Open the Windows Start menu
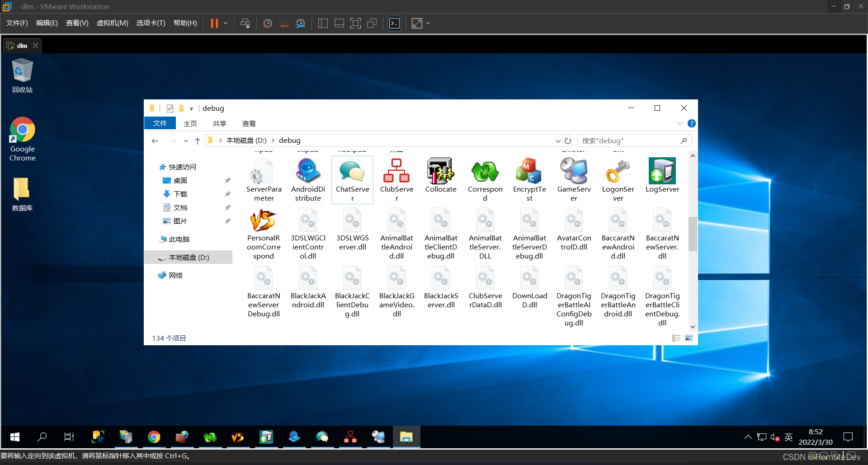Screen dimensions: 868x465 pos(14,437)
